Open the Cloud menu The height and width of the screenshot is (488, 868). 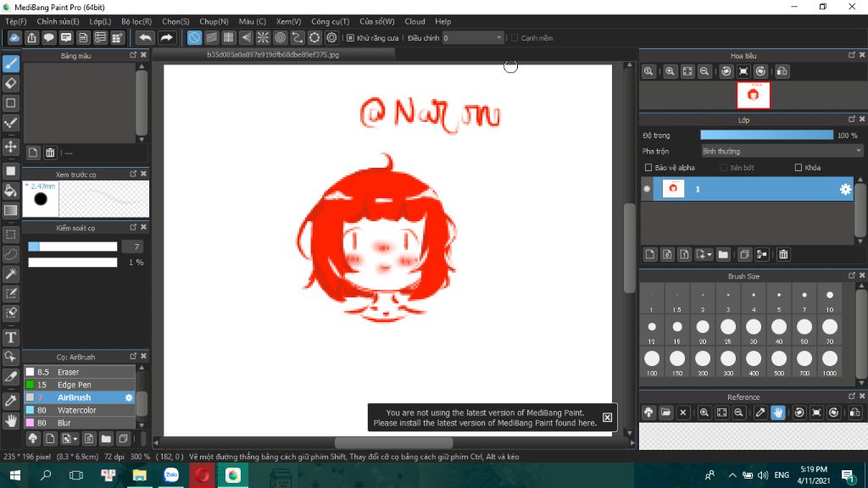click(415, 21)
